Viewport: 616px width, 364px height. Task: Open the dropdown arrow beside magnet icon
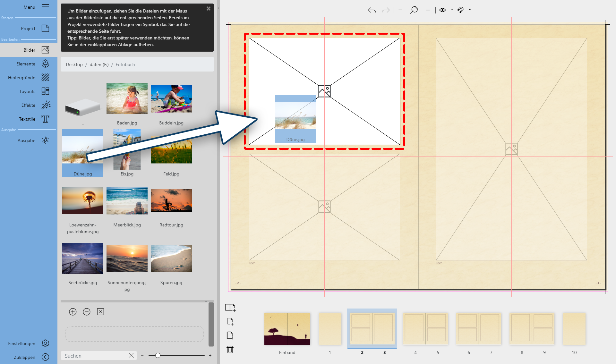(x=470, y=10)
